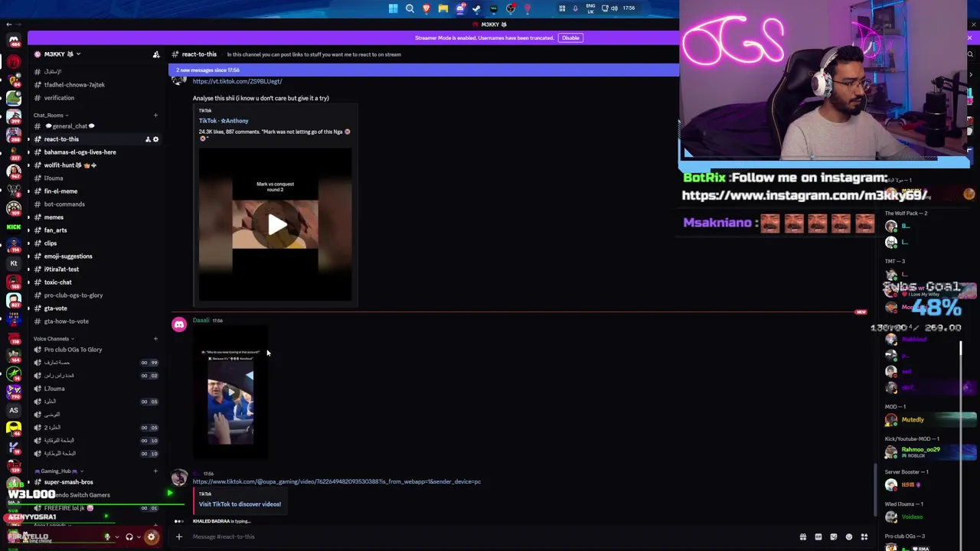Image resolution: width=980 pixels, height=551 pixels.
Task: Open headphone output options arrow
Action: (x=139, y=537)
